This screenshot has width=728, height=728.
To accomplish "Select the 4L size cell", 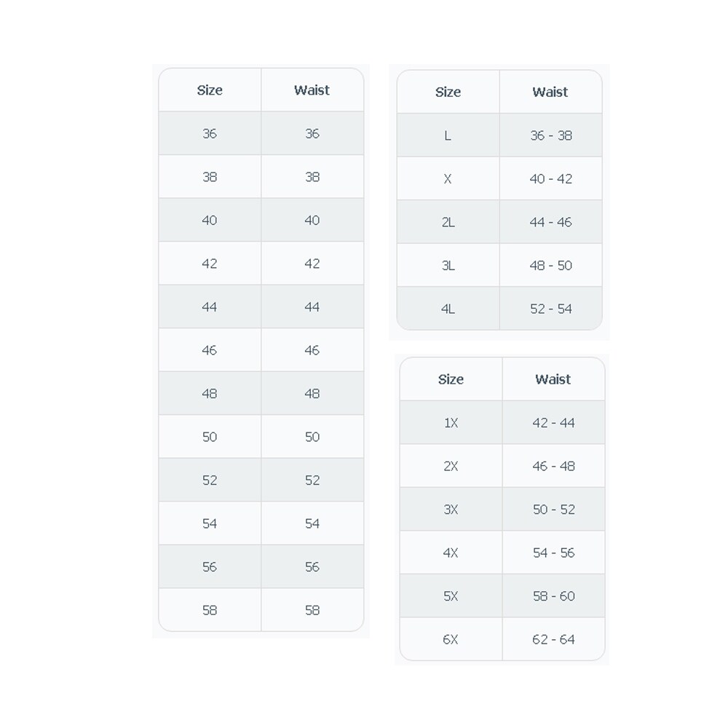I will (448, 309).
